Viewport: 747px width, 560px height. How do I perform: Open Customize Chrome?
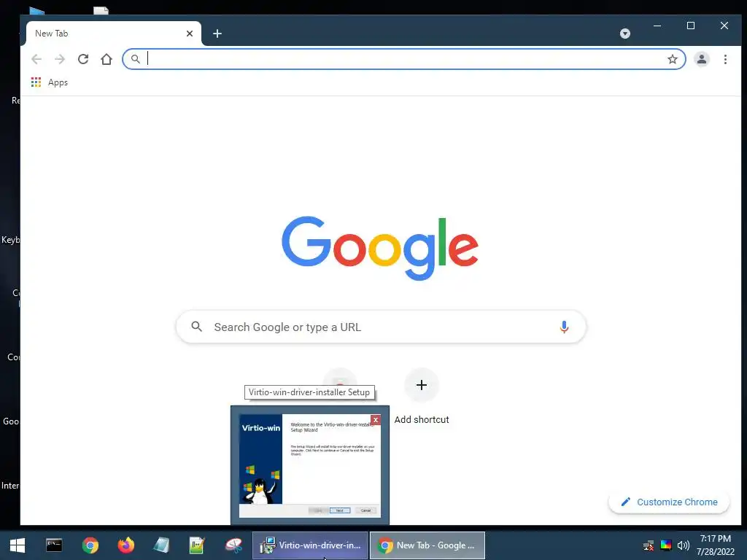coord(669,502)
